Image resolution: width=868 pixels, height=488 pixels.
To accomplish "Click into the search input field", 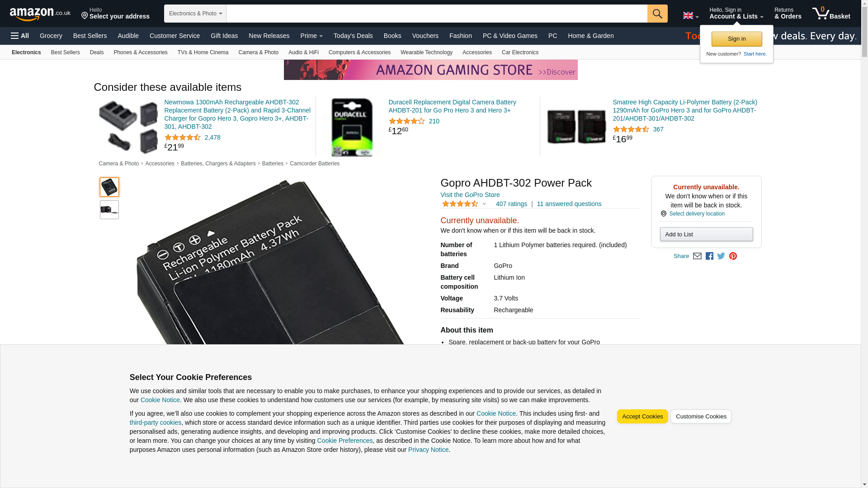I will click(437, 14).
